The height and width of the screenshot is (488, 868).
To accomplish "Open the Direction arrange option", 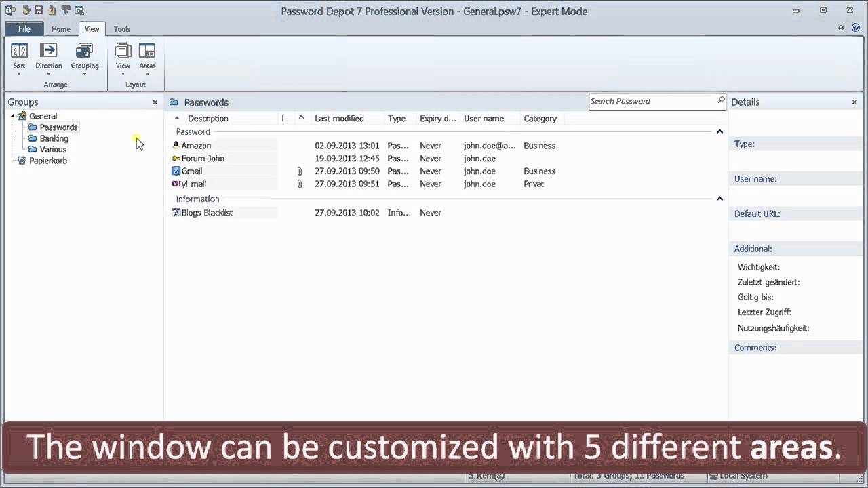I will click(48, 58).
